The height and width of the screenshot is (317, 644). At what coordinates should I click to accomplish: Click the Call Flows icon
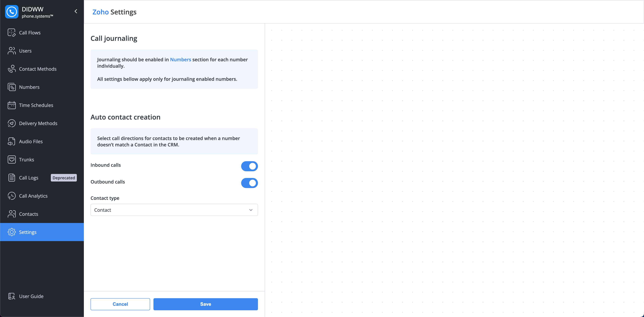12,33
